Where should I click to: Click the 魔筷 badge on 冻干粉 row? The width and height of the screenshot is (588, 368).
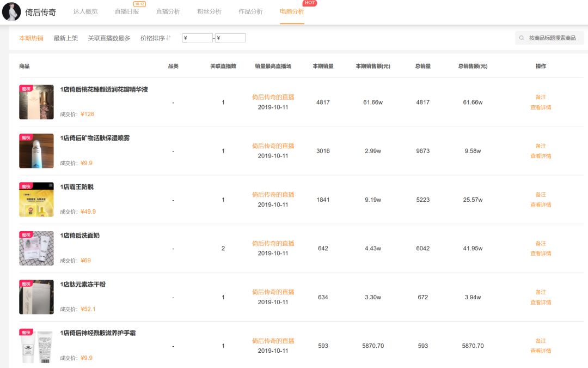pyautogui.click(x=24, y=283)
